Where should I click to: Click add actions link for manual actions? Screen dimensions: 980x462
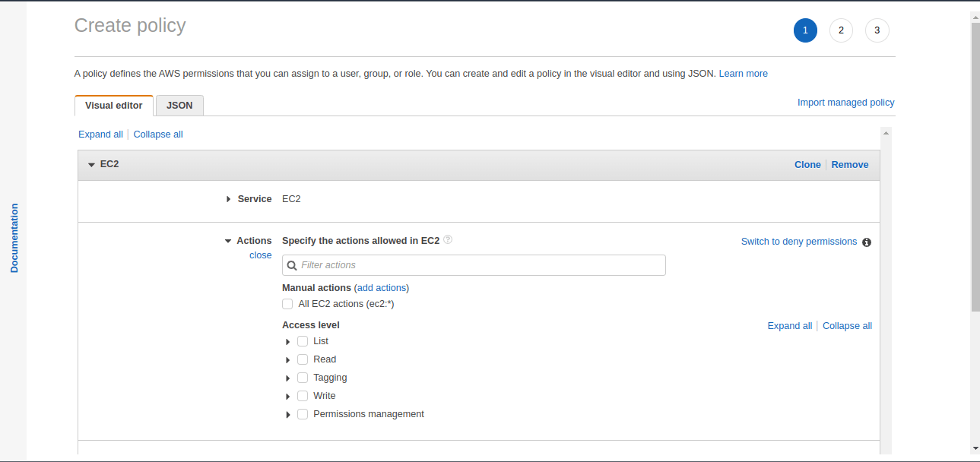point(382,288)
